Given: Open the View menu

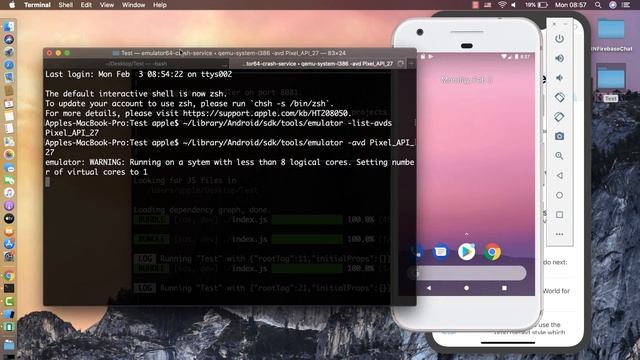Looking at the screenshot, I should coord(107,5).
